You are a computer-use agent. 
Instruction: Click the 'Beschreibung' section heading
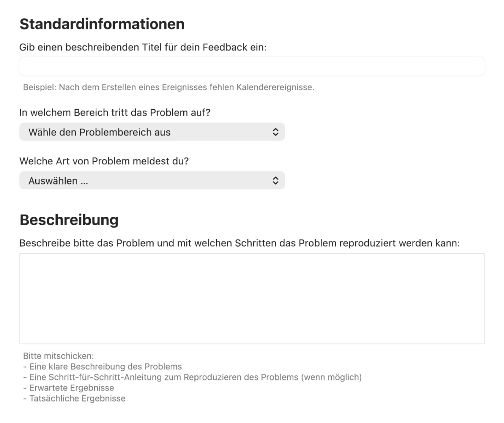click(x=69, y=220)
